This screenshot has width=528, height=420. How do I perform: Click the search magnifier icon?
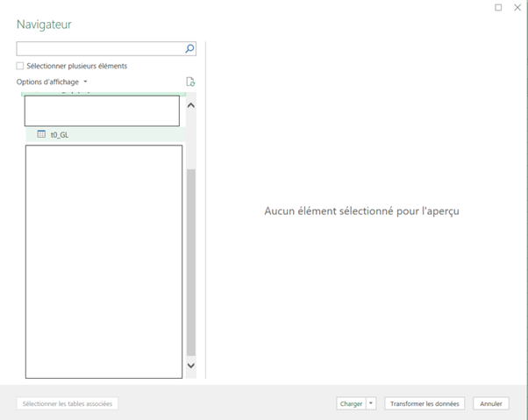click(x=189, y=48)
